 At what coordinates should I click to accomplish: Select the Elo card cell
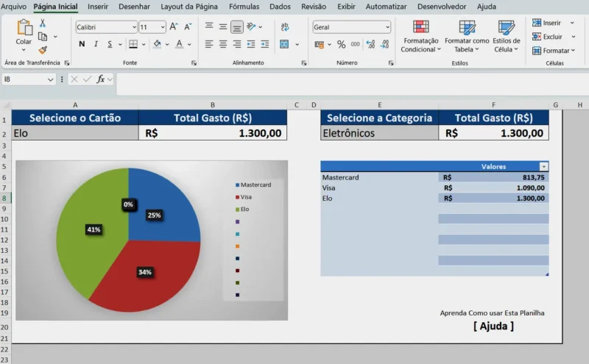[75, 133]
